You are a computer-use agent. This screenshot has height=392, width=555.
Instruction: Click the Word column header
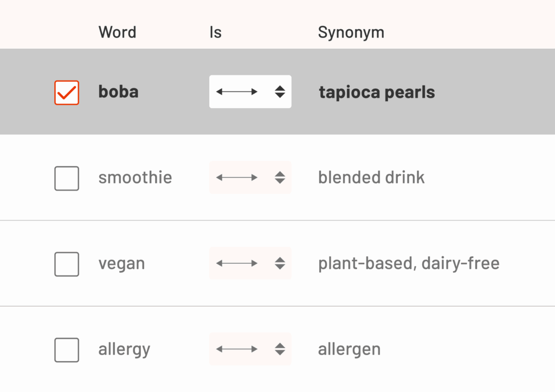(117, 32)
